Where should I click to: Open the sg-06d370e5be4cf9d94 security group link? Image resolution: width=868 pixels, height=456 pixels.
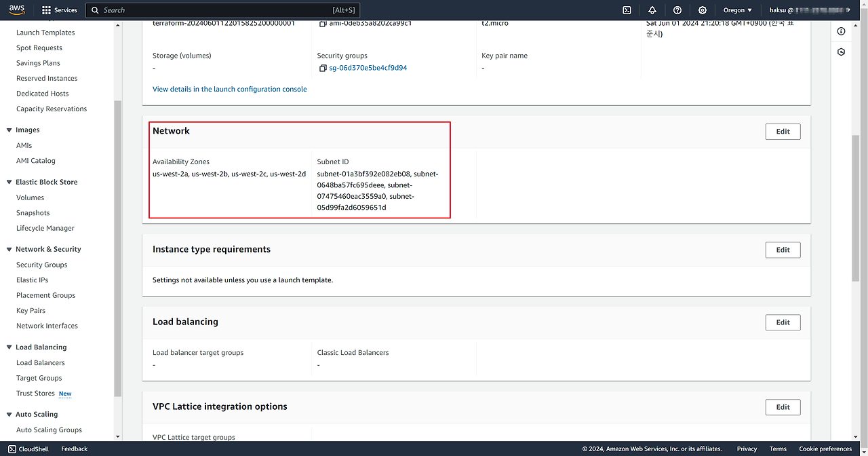(368, 68)
